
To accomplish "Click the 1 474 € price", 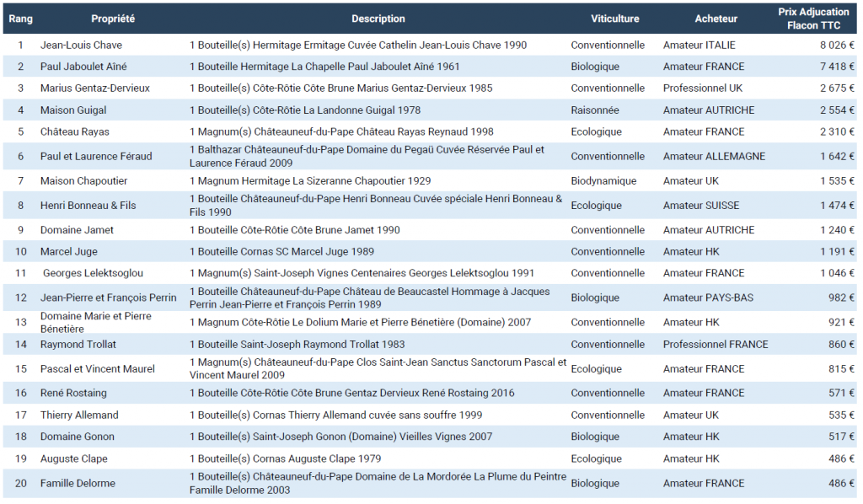I will 837,206.
